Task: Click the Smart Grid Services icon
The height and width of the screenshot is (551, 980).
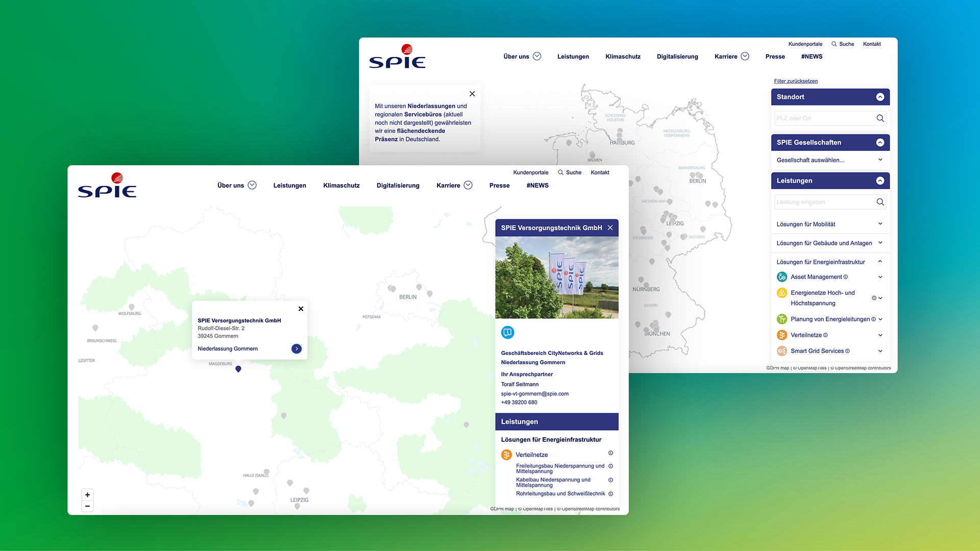Action: 782,351
